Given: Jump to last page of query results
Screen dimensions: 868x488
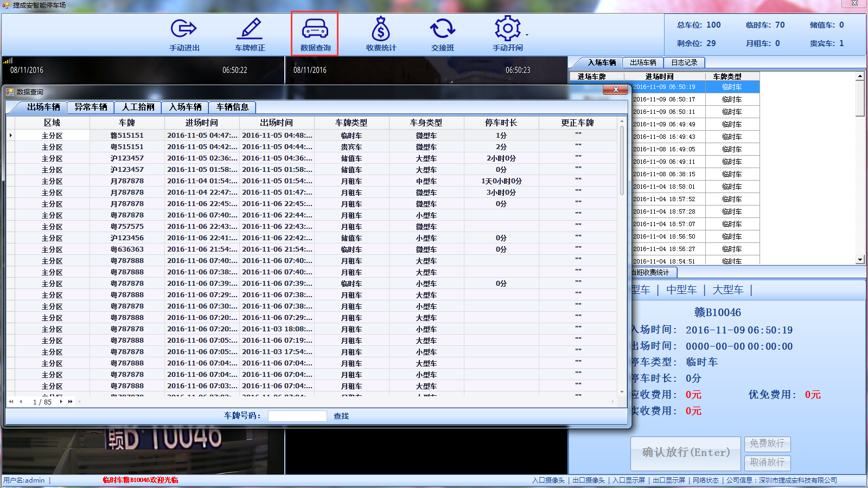Looking at the screenshot, I should coord(70,402).
